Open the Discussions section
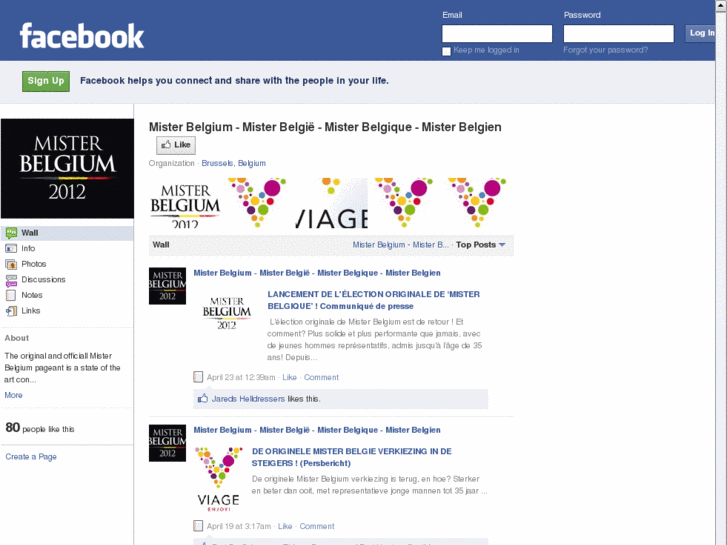Image resolution: width=727 pixels, height=545 pixels. click(x=43, y=280)
